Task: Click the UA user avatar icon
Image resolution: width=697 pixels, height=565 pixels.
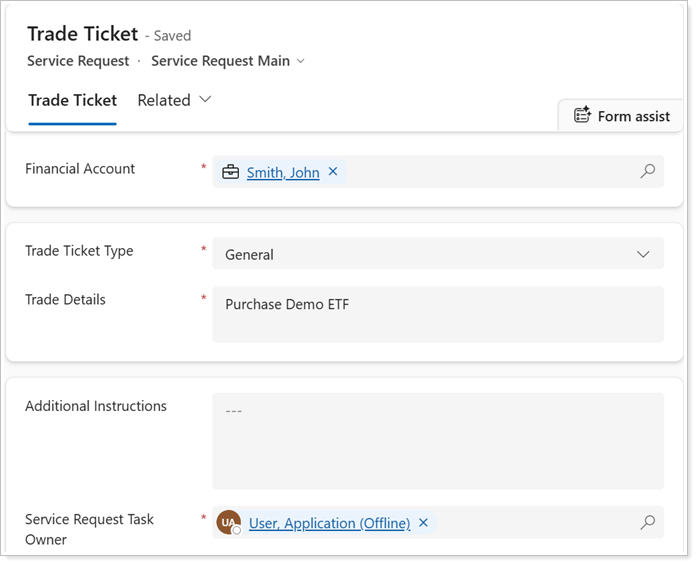Action: click(x=228, y=522)
